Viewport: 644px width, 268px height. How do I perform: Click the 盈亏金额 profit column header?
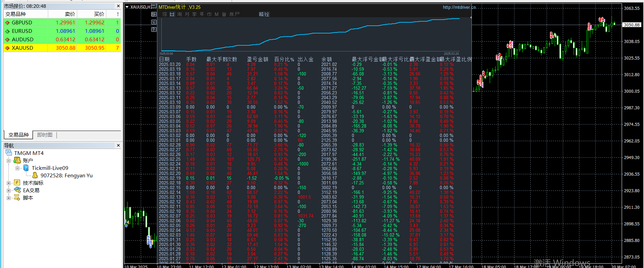pos(257,59)
